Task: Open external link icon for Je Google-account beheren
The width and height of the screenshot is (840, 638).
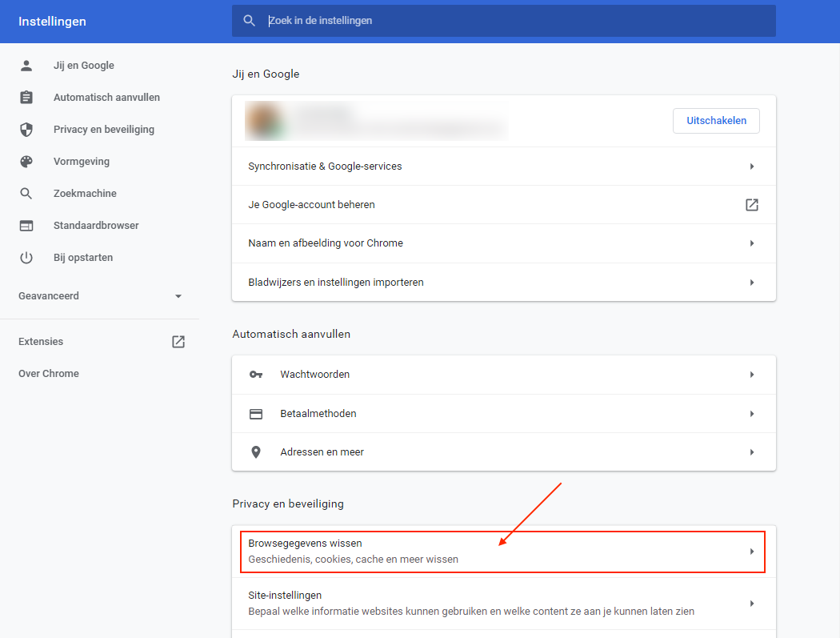Action: pos(751,205)
